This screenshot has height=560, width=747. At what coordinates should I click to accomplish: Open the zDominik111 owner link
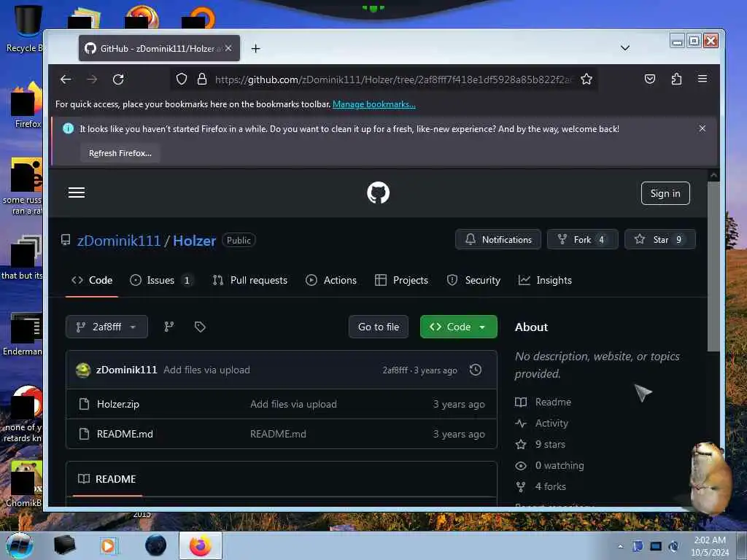pos(119,241)
